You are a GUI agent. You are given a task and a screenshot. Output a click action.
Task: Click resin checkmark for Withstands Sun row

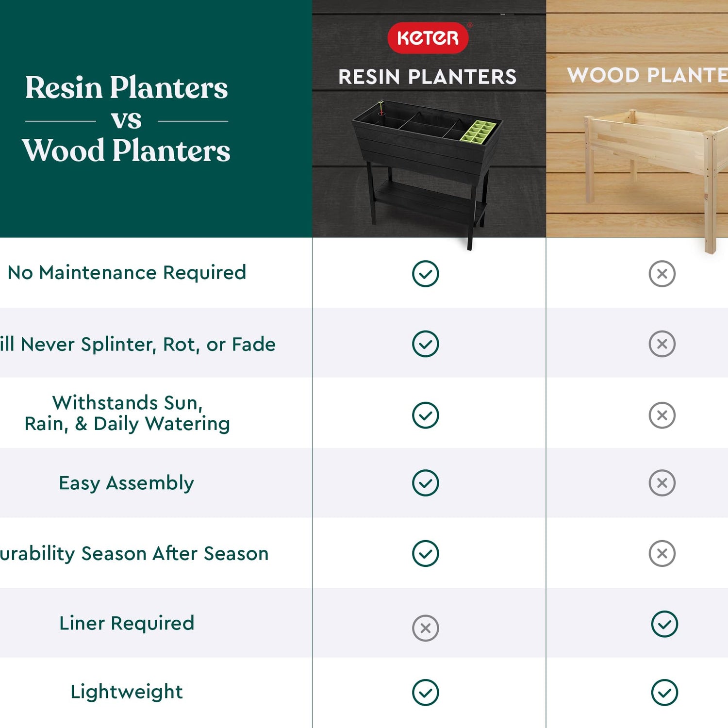(x=426, y=415)
